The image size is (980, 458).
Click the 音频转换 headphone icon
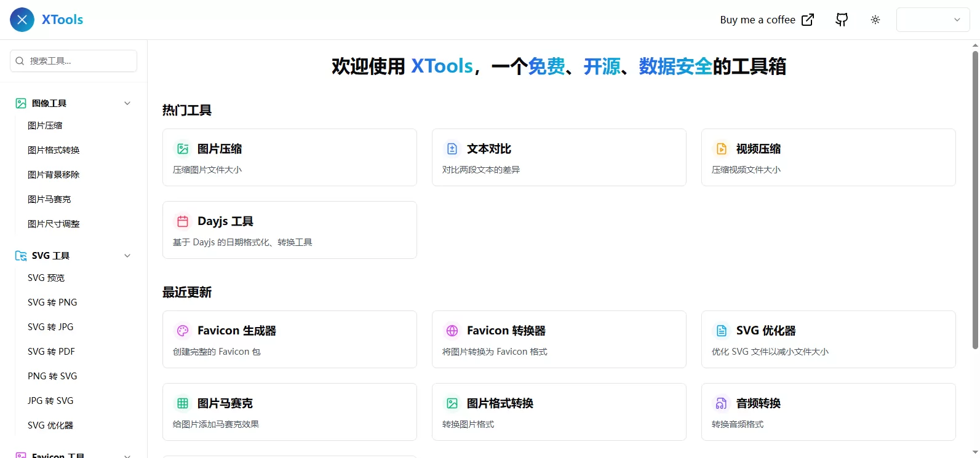click(722, 403)
